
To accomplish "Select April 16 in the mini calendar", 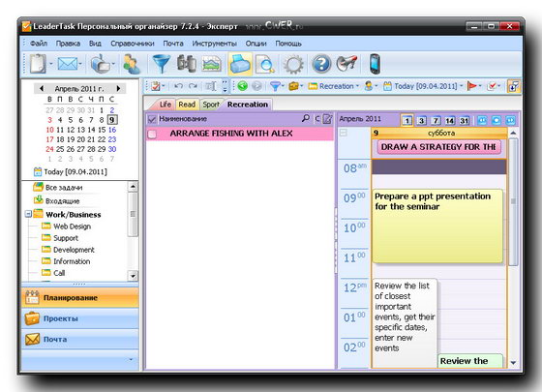I will point(112,130).
